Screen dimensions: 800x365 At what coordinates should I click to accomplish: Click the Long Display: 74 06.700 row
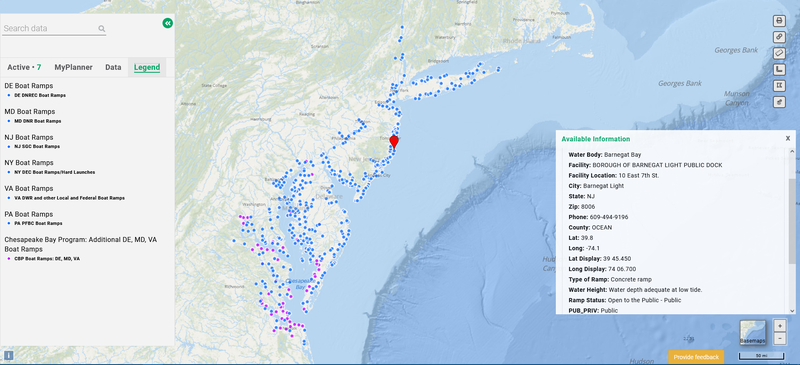tap(602, 269)
